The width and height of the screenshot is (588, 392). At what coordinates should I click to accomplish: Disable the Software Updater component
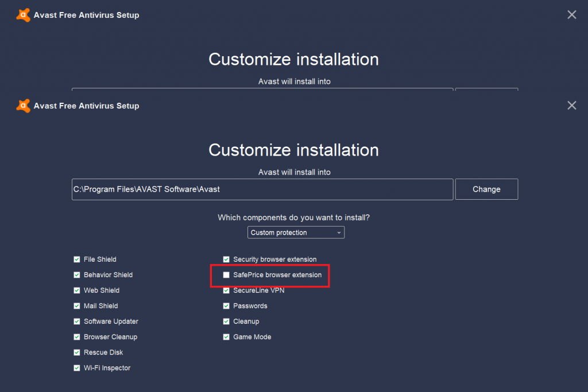coord(77,321)
